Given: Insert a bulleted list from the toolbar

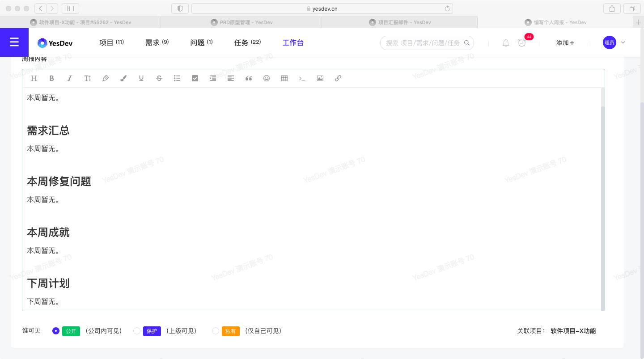Looking at the screenshot, I should pyautogui.click(x=177, y=78).
